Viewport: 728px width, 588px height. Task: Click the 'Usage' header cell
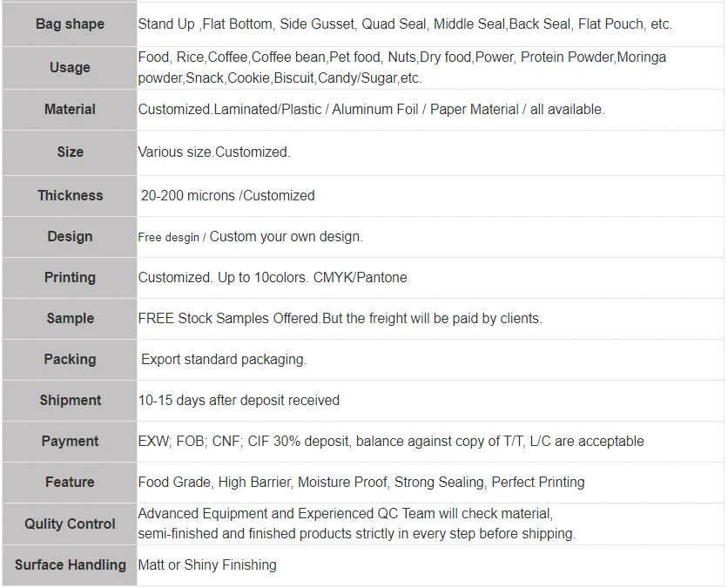tap(70, 67)
